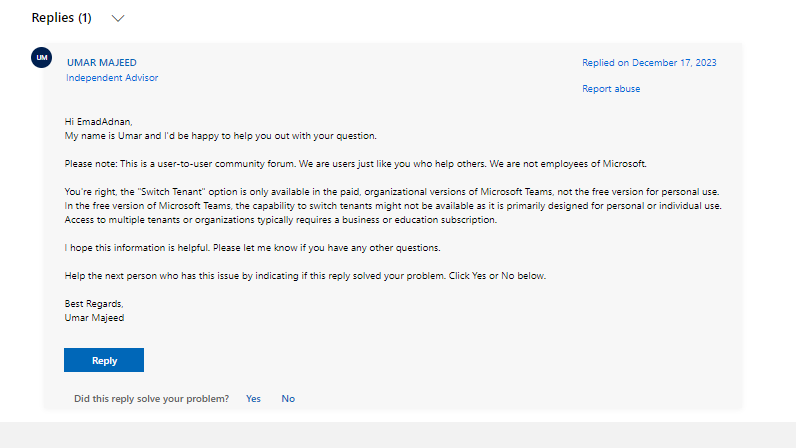Open UMAR MAJEED's profile link

pos(101,62)
